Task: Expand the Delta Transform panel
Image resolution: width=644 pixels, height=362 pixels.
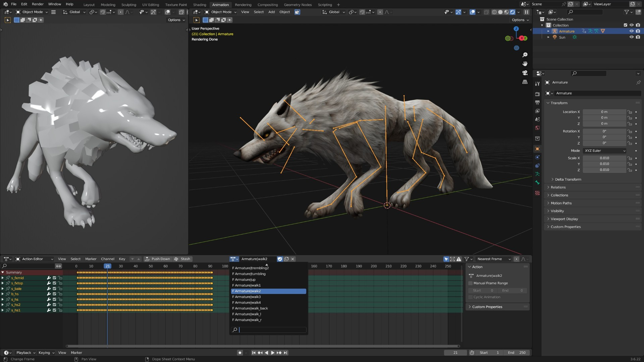Action: point(568,180)
